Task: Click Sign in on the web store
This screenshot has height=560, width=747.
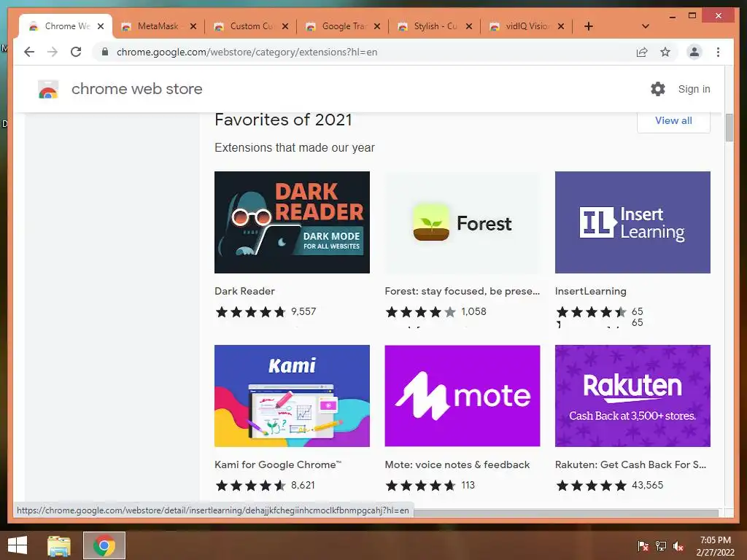Action: (694, 89)
